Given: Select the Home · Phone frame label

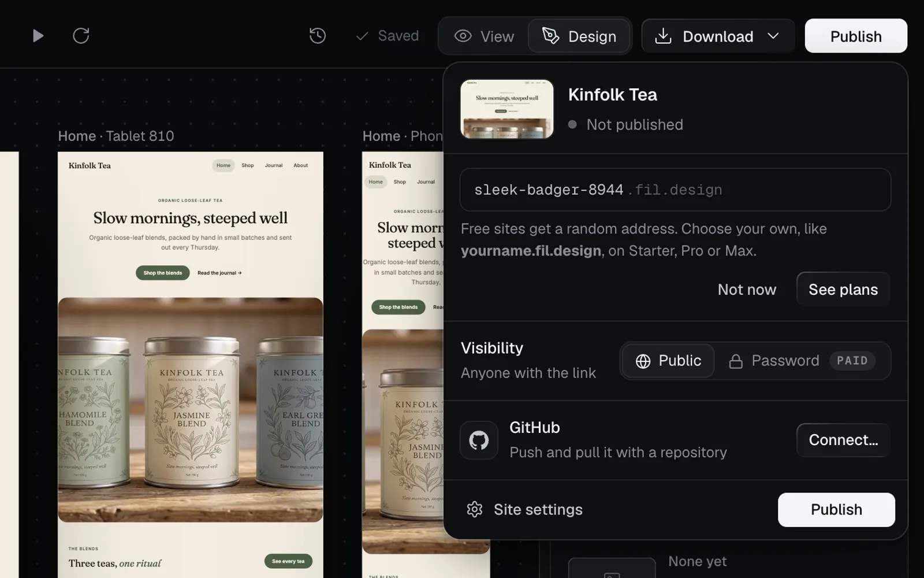Looking at the screenshot, I should tap(403, 136).
